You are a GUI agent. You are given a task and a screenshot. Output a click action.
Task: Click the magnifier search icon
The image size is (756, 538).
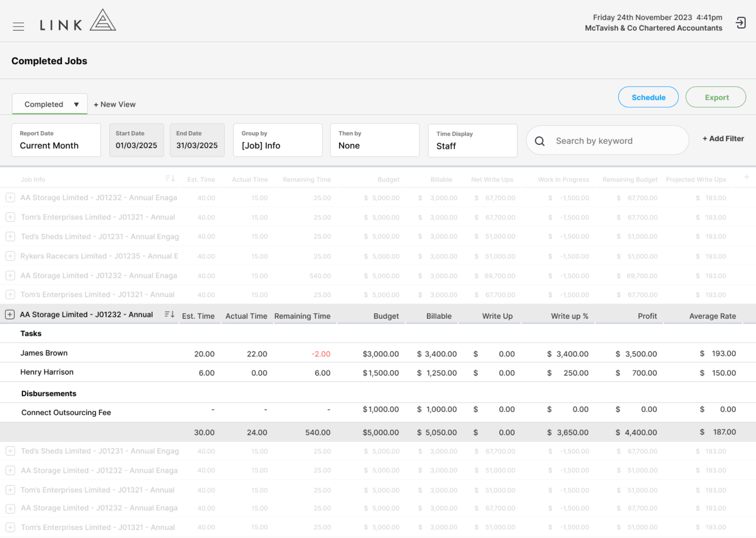point(540,141)
